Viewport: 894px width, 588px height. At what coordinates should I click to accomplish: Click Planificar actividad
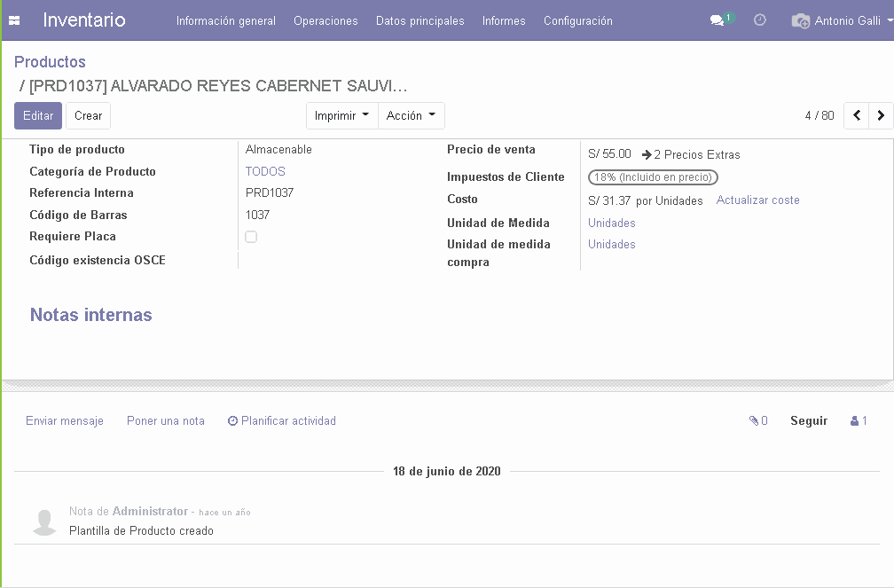click(282, 421)
